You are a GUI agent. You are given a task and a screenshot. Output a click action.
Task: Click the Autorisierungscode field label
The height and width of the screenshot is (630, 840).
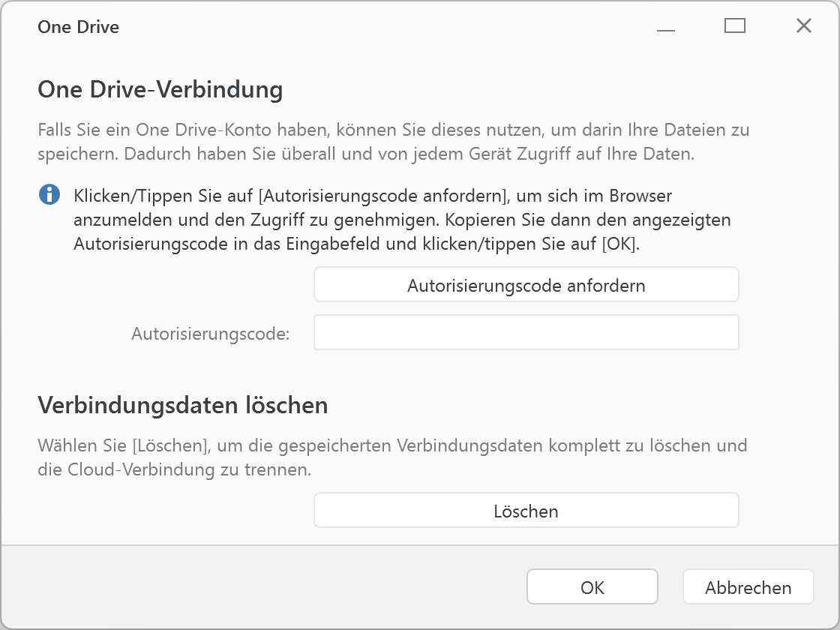[210, 334]
